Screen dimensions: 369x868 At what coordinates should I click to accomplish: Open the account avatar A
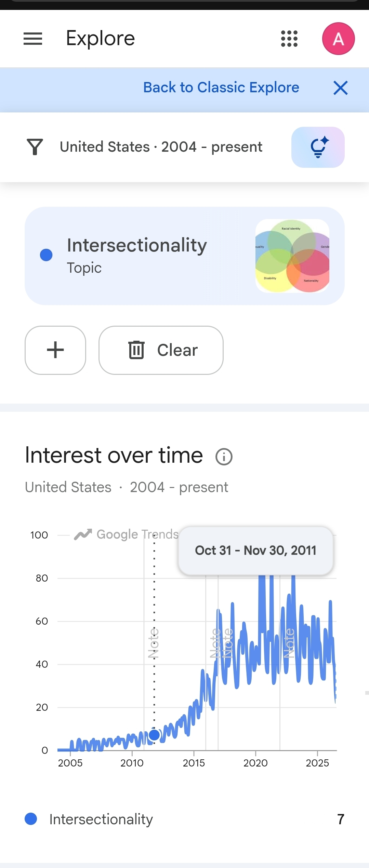coord(338,39)
